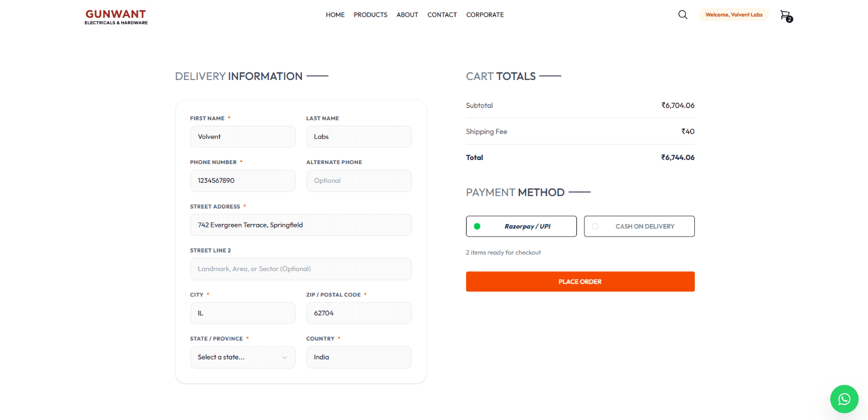Focus the Street Address field
This screenshot has height=420, width=868.
click(x=301, y=225)
